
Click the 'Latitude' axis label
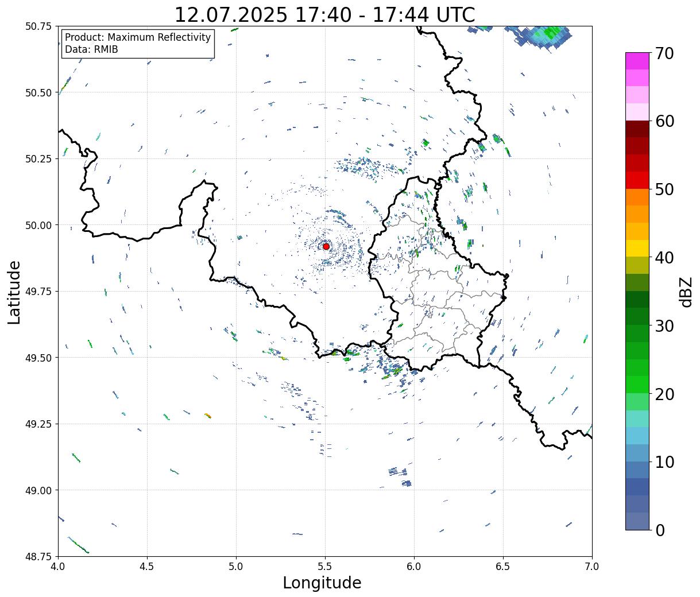[x=14, y=292]
